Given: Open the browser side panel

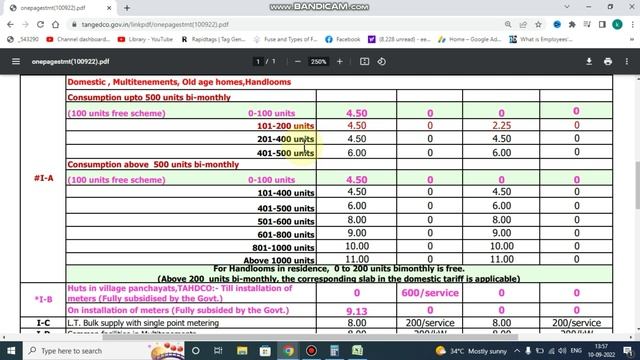Looking at the screenshot, I should (602, 24).
